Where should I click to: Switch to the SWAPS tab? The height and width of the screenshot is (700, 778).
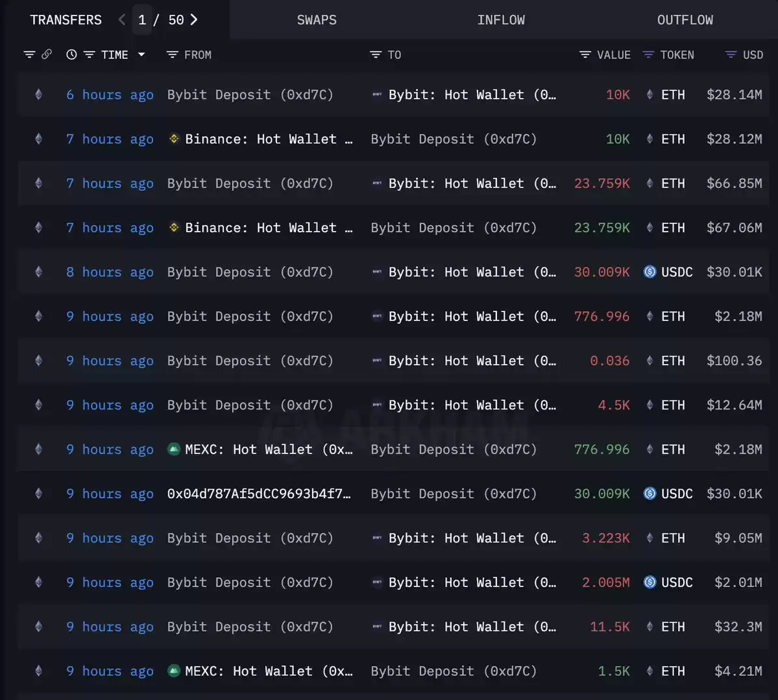click(317, 20)
